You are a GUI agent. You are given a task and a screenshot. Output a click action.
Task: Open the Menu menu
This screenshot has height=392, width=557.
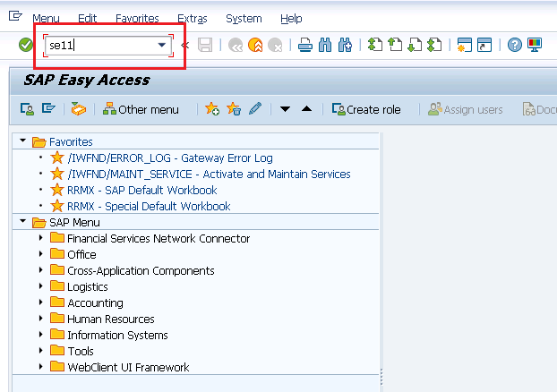[x=46, y=19]
